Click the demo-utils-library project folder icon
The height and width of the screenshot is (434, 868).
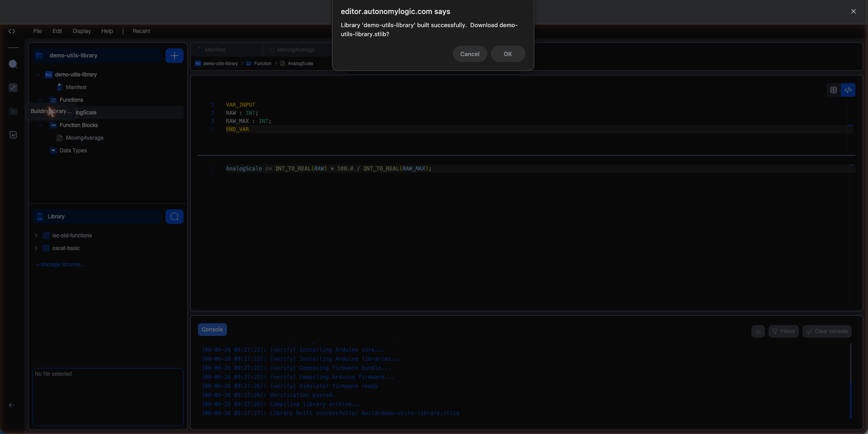point(40,56)
